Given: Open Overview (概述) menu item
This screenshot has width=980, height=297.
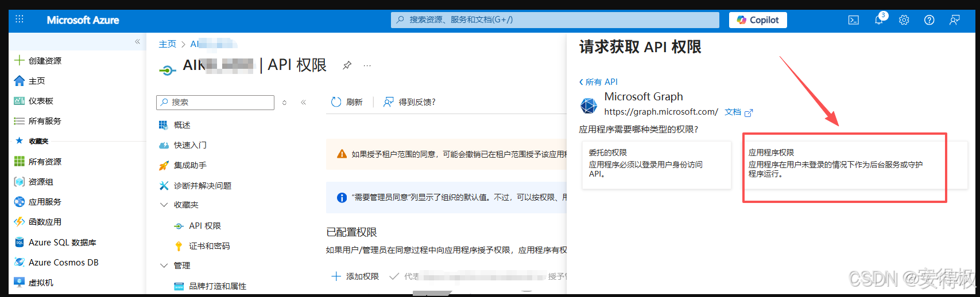Looking at the screenshot, I should [182, 125].
